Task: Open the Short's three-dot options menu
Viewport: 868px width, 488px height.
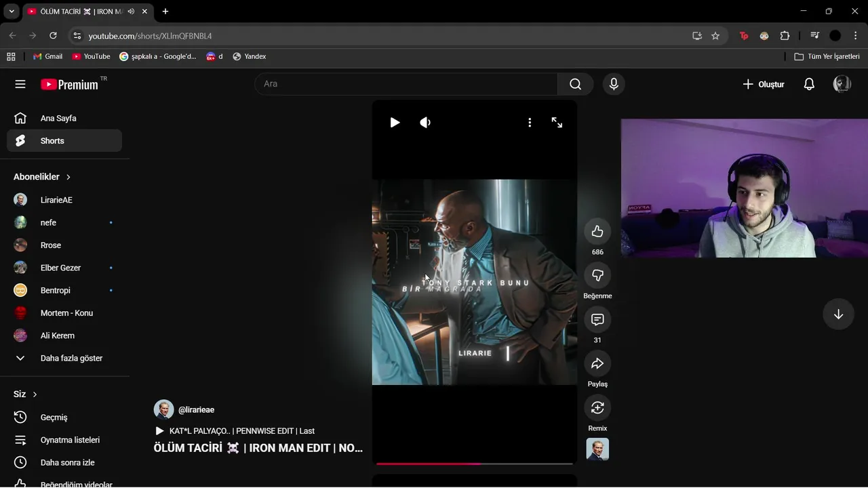Action: [530, 123]
